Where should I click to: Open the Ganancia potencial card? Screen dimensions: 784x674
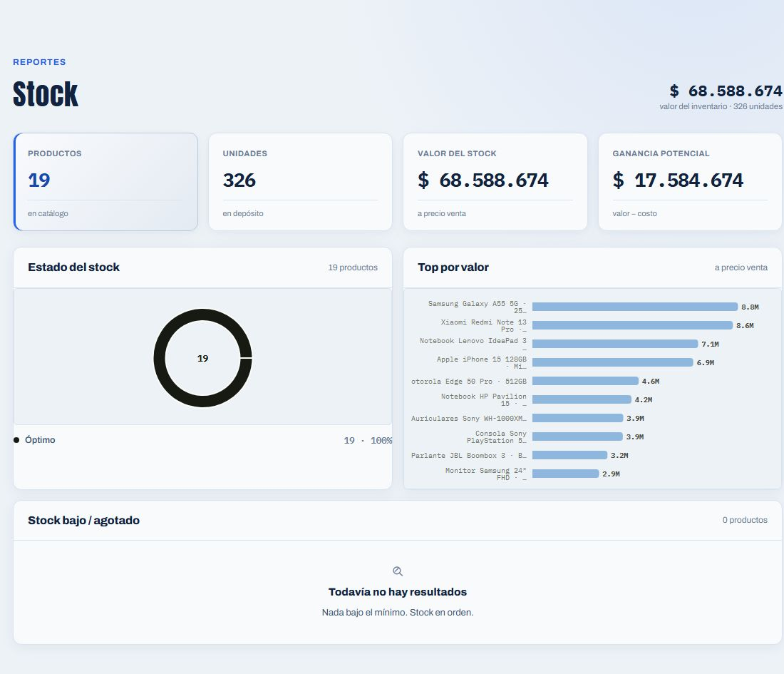pyautogui.click(x=690, y=182)
